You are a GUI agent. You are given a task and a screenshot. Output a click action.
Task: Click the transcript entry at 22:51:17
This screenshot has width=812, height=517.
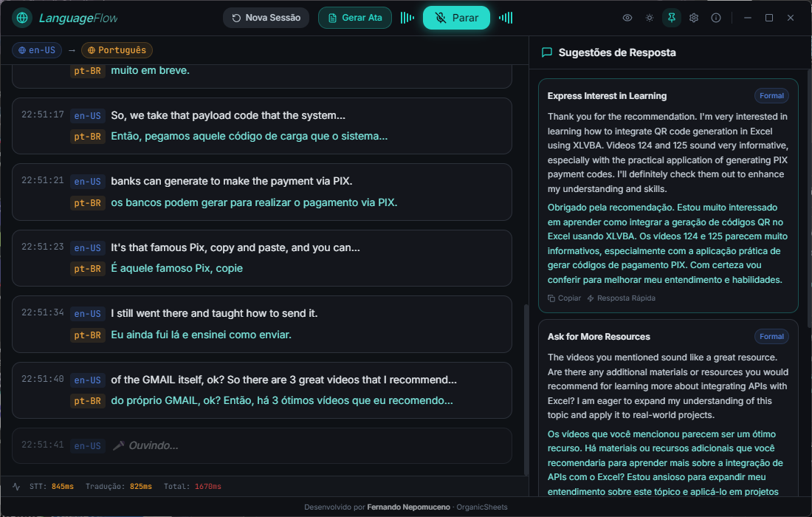click(x=262, y=126)
